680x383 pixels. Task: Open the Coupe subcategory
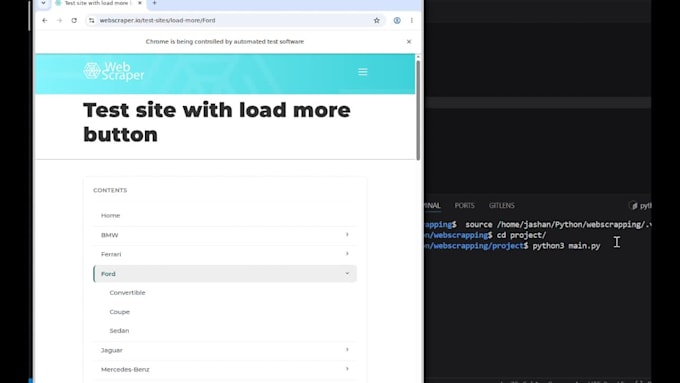[120, 312]
